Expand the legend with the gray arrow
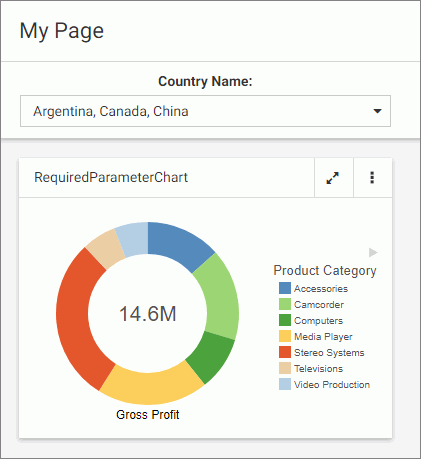This screenshot has width=421, height=459. click(x=373, y=252)
